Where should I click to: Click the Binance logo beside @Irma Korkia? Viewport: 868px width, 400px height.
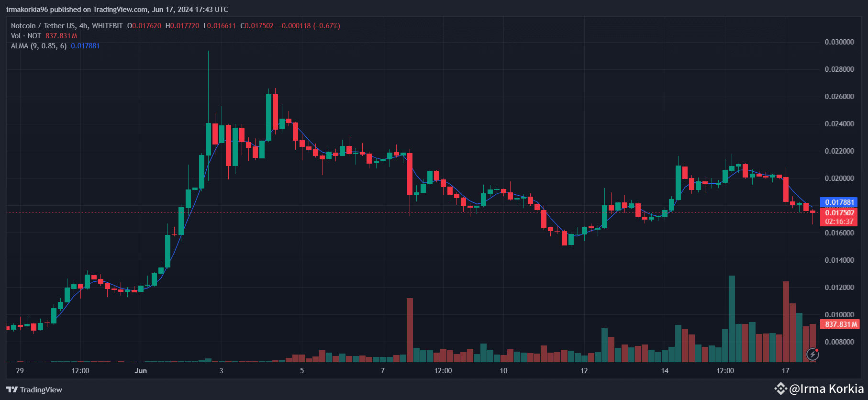click(x=781, y=389)
